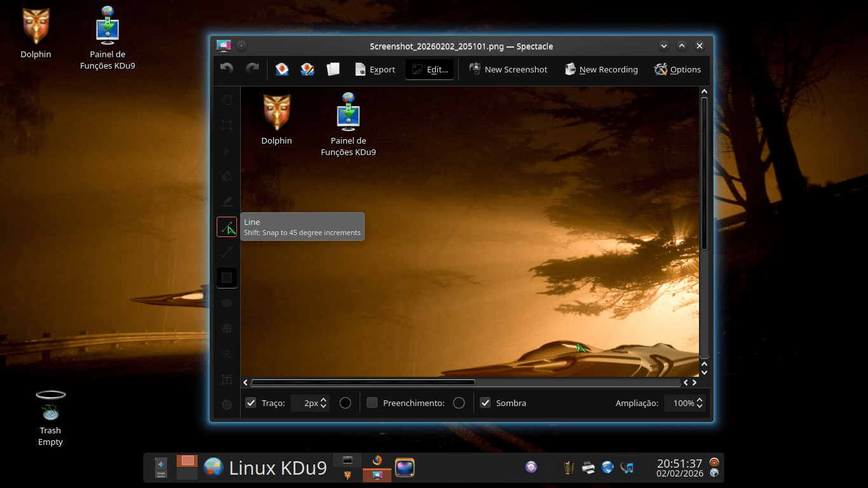Select the Pixelate tool
Image resolution: width=868 pixels, height=488 pixels.
coord(227,329)
